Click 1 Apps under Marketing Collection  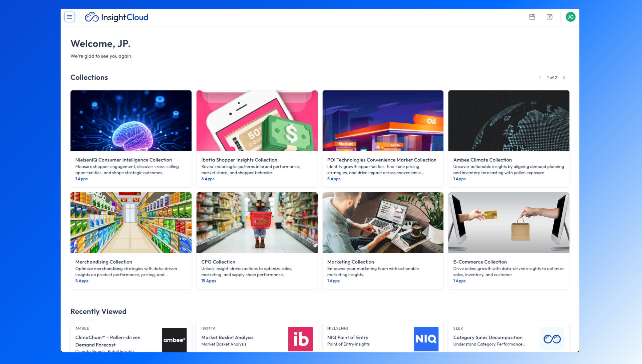click(334, 281)
